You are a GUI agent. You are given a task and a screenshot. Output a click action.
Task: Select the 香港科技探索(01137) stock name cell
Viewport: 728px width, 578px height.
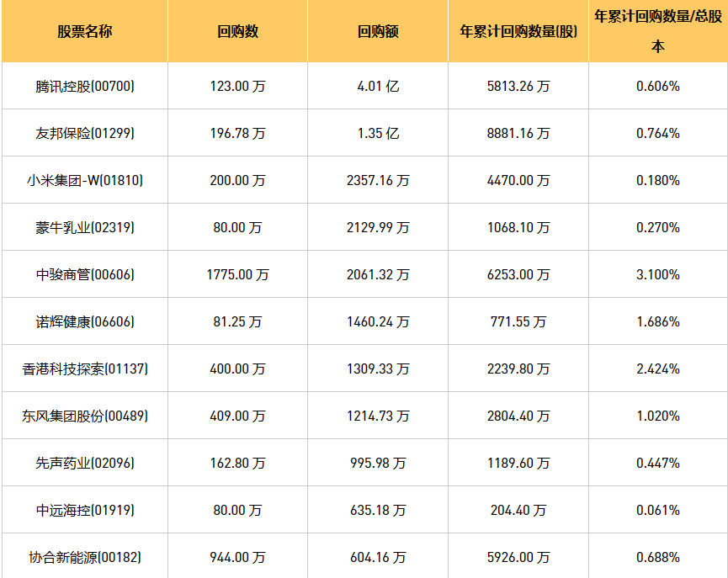(84, 369)
